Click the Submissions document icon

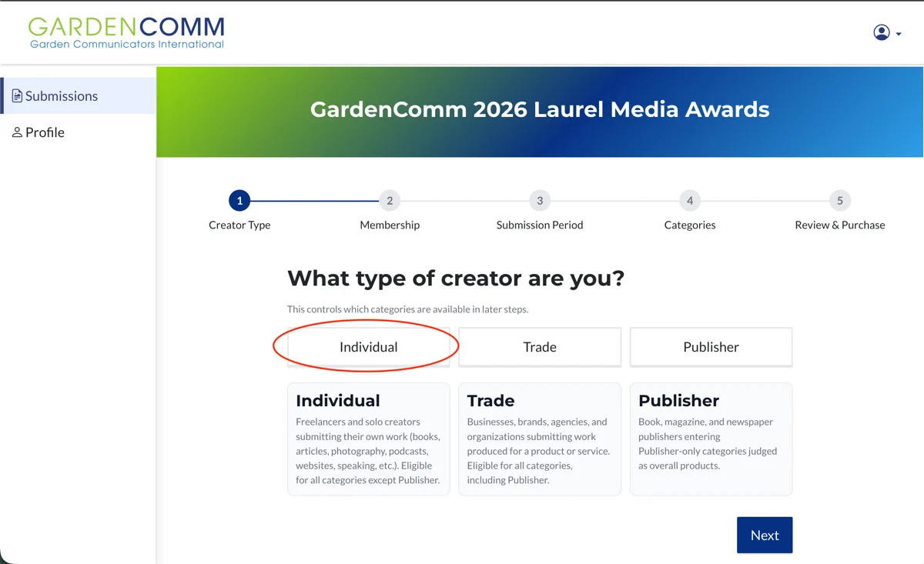click(17, 96)
